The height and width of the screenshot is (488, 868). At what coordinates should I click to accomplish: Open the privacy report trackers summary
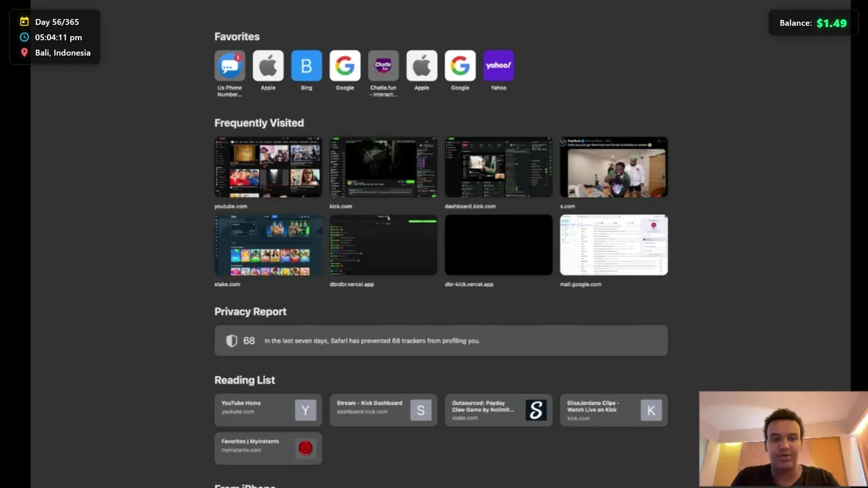pos(441,341)
